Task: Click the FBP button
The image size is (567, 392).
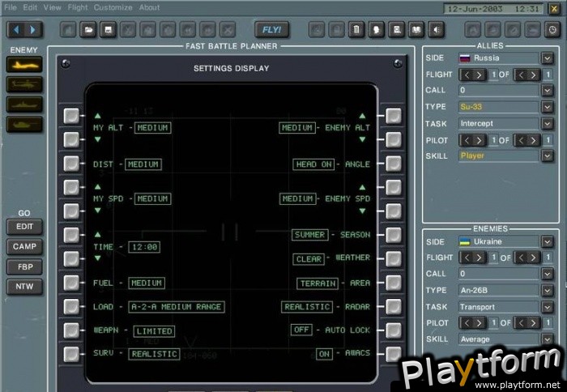Action: coord(24,267)
